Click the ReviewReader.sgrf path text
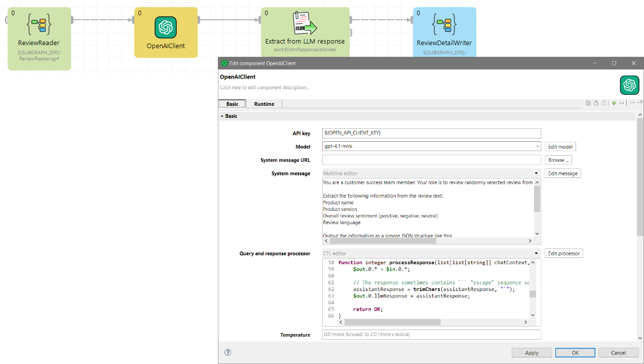The height and width of the screenshot is (364, 644). pos(38,59)
